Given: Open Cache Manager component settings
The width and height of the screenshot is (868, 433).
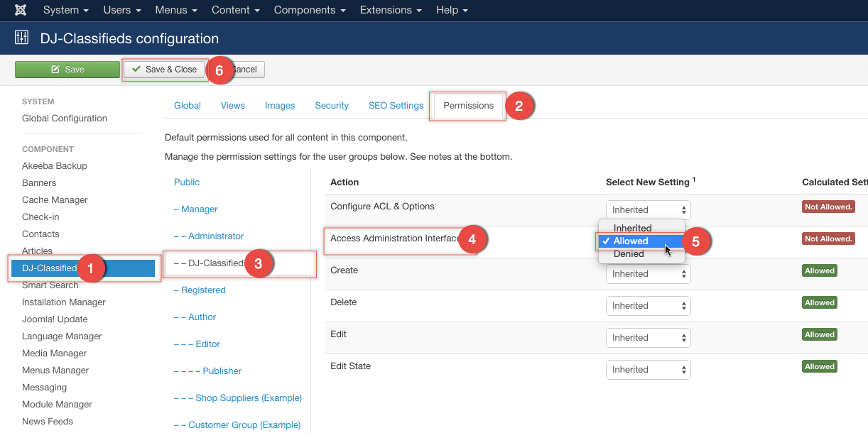Looking at the screenshot, I should [55, 200].
